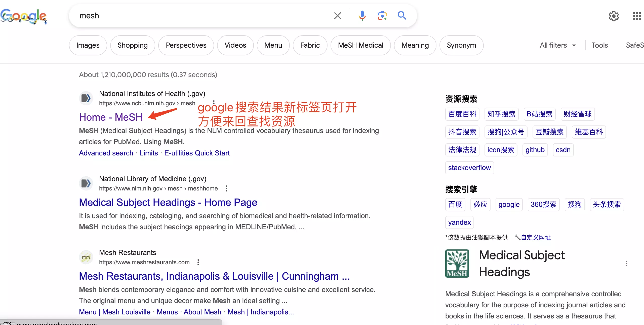Select the Images filter tab
644x325 pixels.
point(88,45)
